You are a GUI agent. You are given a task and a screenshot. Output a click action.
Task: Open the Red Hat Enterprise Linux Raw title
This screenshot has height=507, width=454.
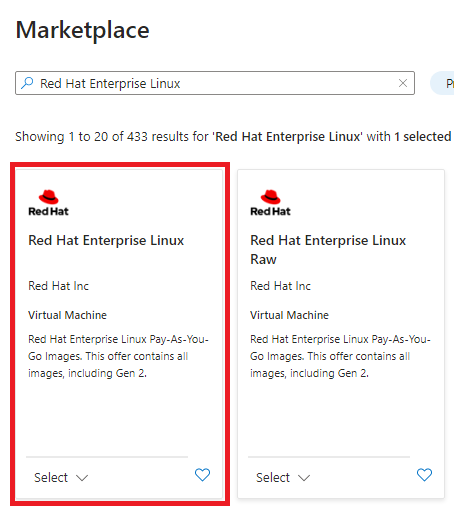(x=328, y=250)
